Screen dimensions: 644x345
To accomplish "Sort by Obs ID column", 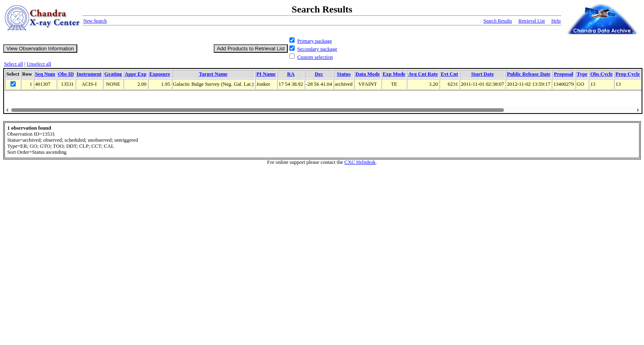I will click(66, 74).
